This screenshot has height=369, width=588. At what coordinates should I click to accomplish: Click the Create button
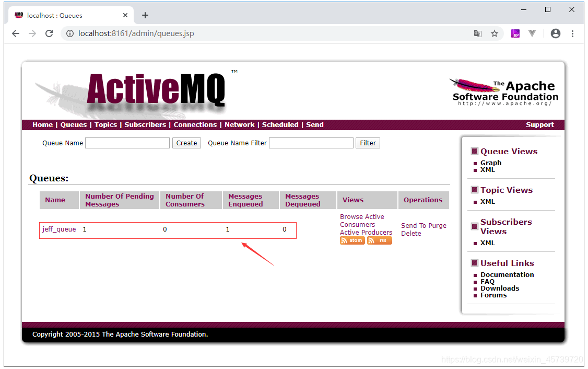point(187,143)
